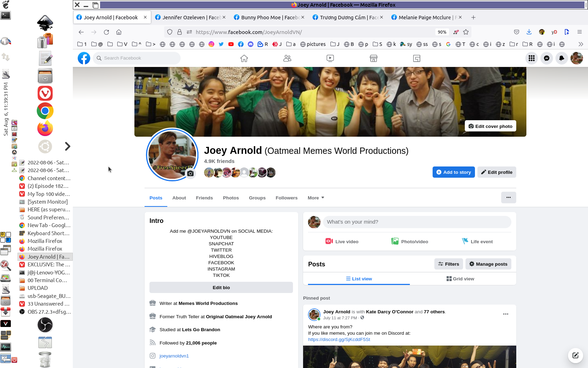Open Facebook Home feed icon
This screenshot has width=588, height=368.
click(x=244, y=58)
